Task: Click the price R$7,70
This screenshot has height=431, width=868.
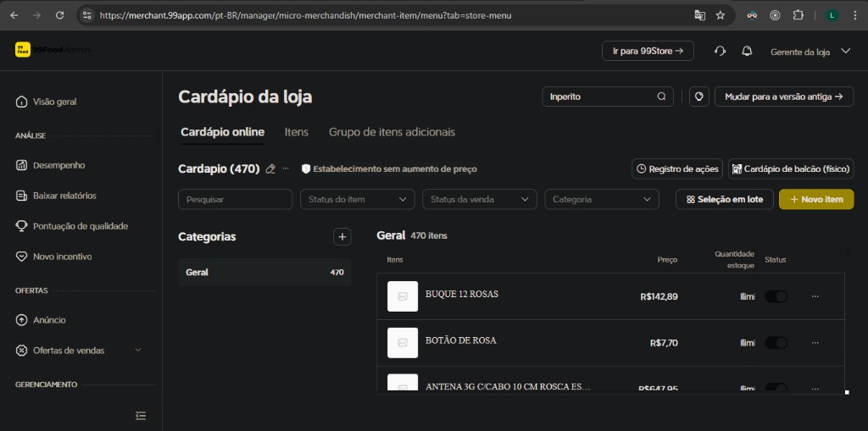Action: [x=664, y=343]
